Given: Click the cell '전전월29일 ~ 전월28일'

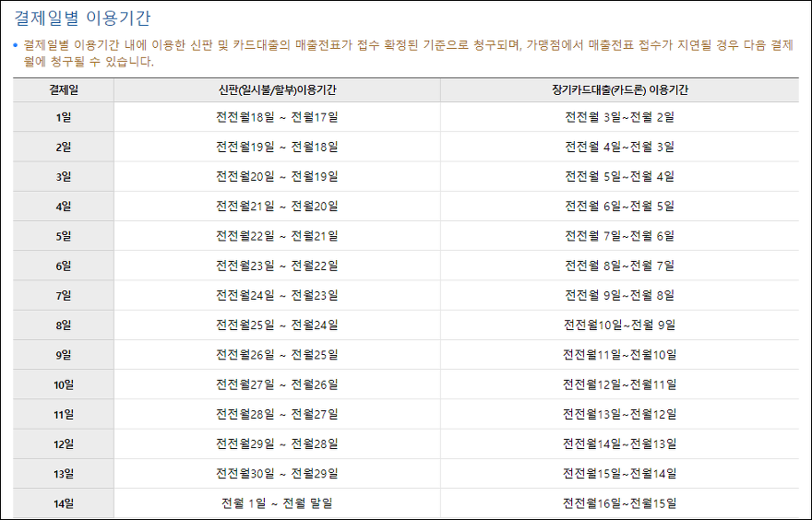Looking at the screenshot, I should (277, 444).
